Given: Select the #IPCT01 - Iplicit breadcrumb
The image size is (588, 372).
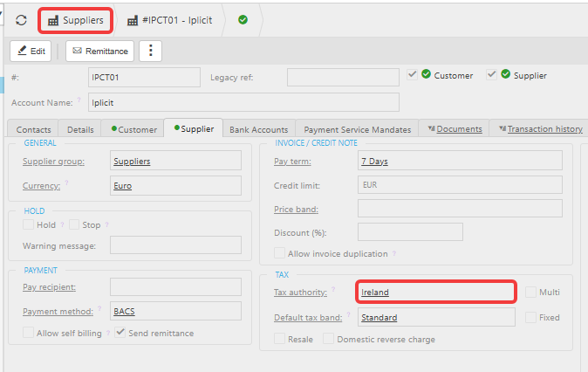Looking at the screenshot, I should 169,20.
